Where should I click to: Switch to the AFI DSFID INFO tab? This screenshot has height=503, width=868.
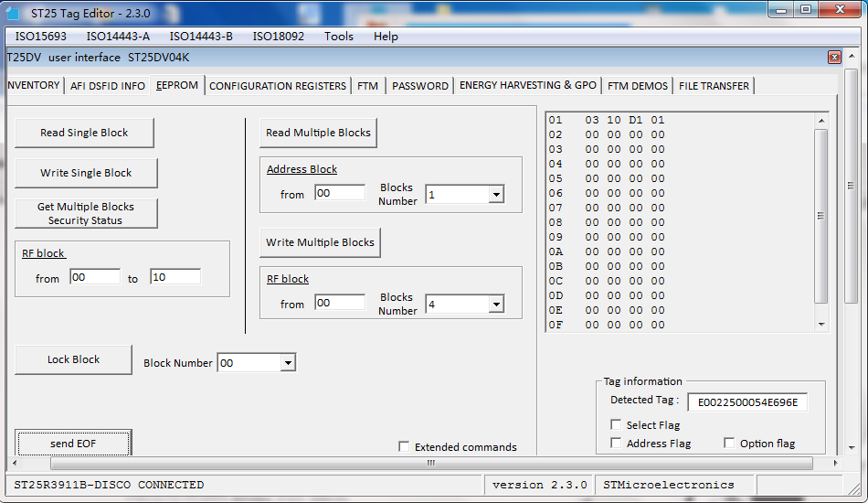click(108, 86)
